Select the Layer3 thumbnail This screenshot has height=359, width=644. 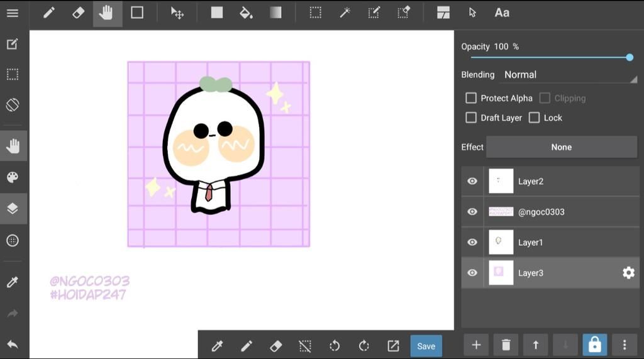501,273
